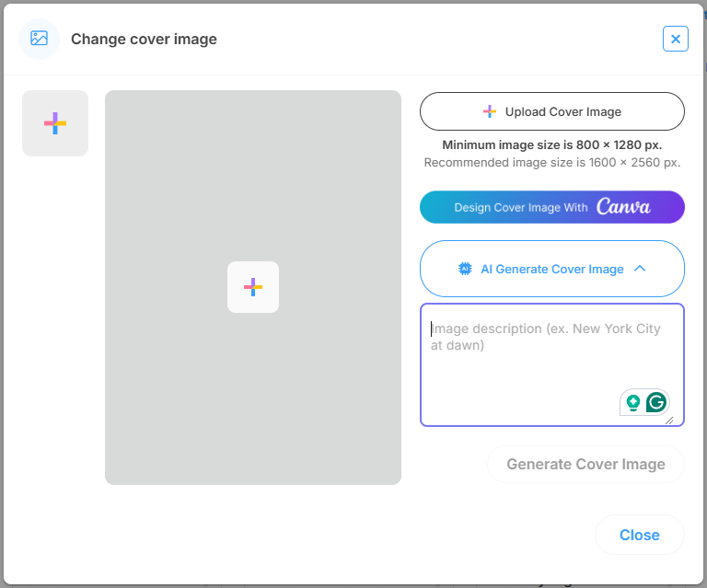Screen dimensions: 707x588
Task: Close dialog with the X icon
Action: click(x=675, y=39)
